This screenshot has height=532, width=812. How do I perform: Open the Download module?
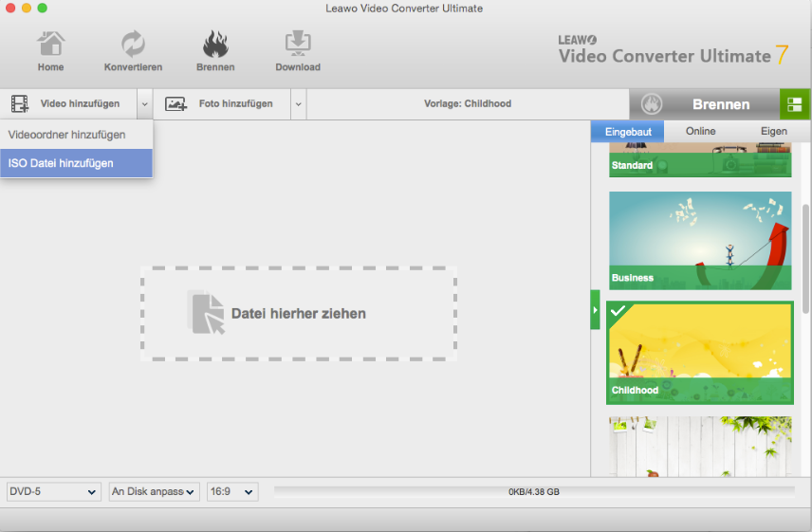pyautogui.click(x=298, y=51)
